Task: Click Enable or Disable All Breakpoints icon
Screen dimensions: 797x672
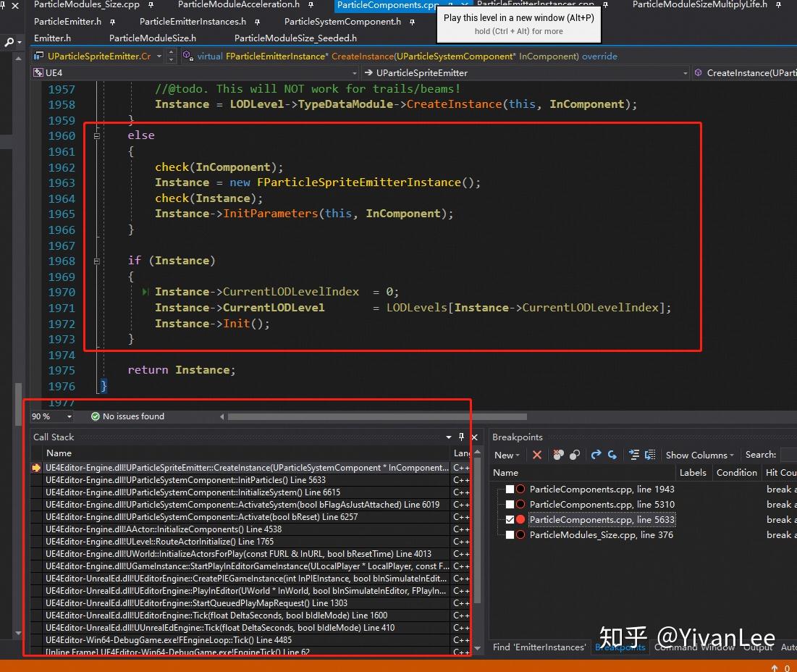Action: pyautogui.click(x=574, y=455)
